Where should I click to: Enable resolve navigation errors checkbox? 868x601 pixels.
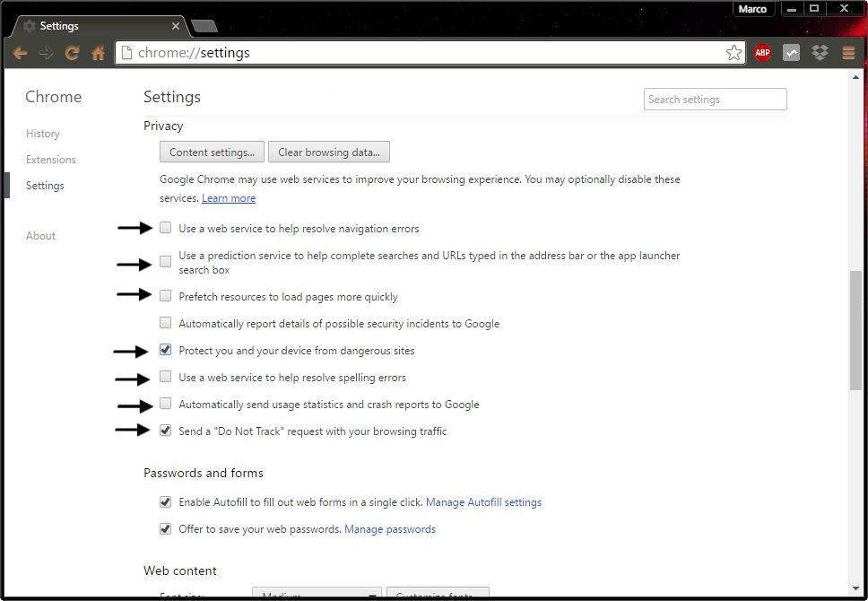[166, 228]
